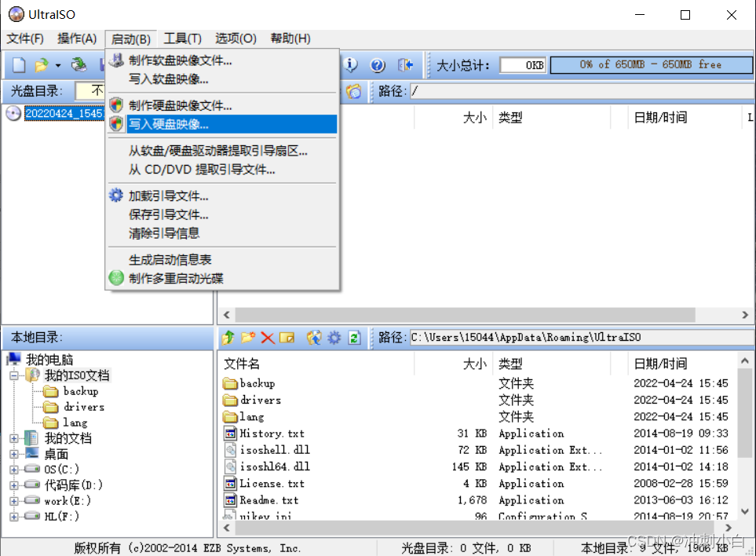
Task: Sort image files by 类型 column header
Action: [x=552, y=117]
